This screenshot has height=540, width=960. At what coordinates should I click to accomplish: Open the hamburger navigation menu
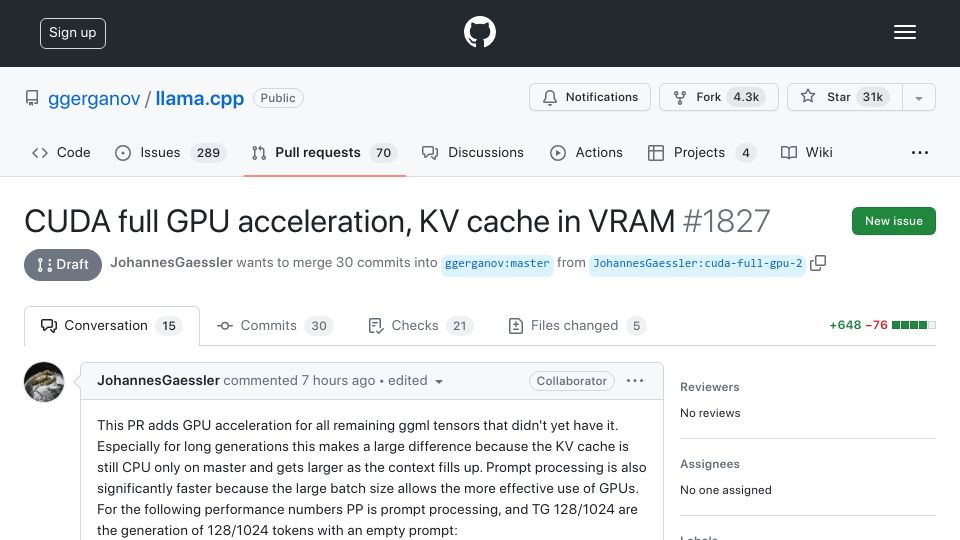point(904,32)
